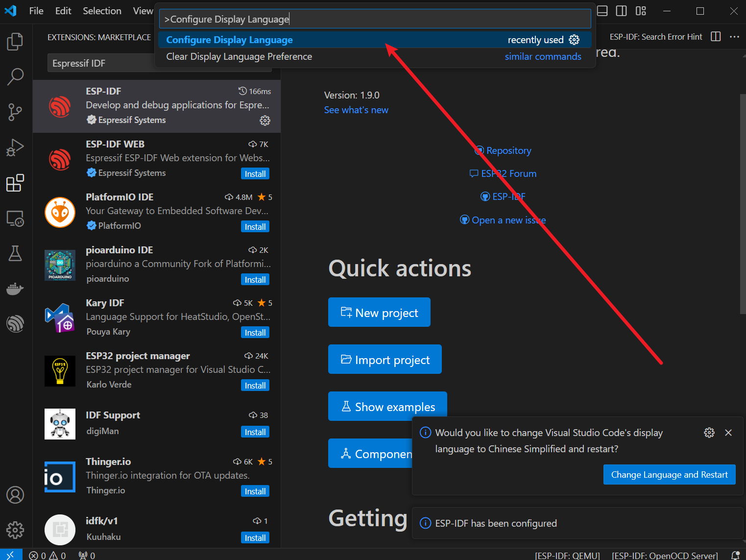
Task: Click VS Code logo icon
Action: click(x=11, y=11)
